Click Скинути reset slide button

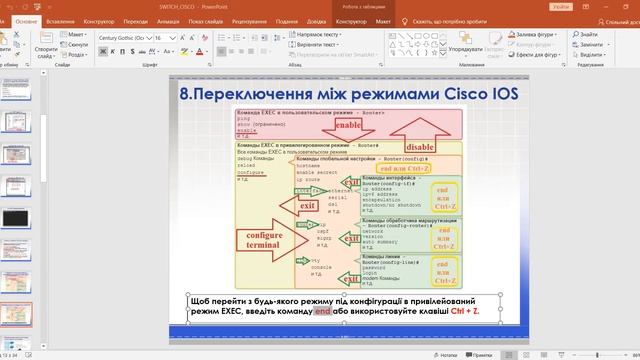coord(74,44)
